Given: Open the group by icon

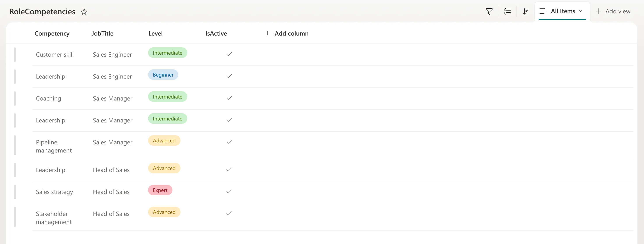Looking at the screenshot, I should pos(508,11).
